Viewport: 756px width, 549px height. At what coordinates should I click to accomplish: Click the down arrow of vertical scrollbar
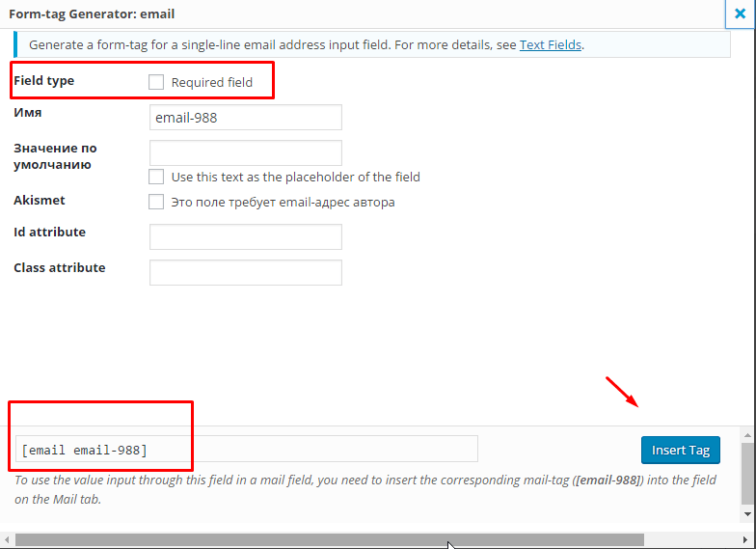pos(748,514)
